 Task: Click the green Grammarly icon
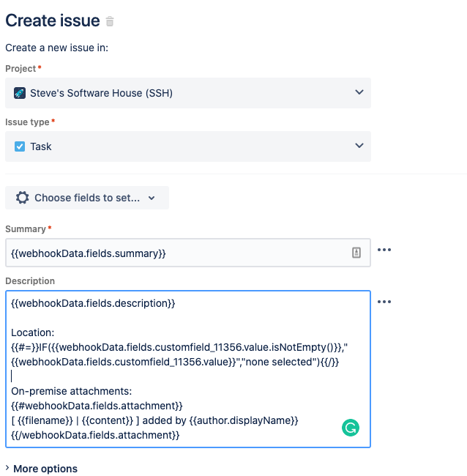click(x=351, y=428)
